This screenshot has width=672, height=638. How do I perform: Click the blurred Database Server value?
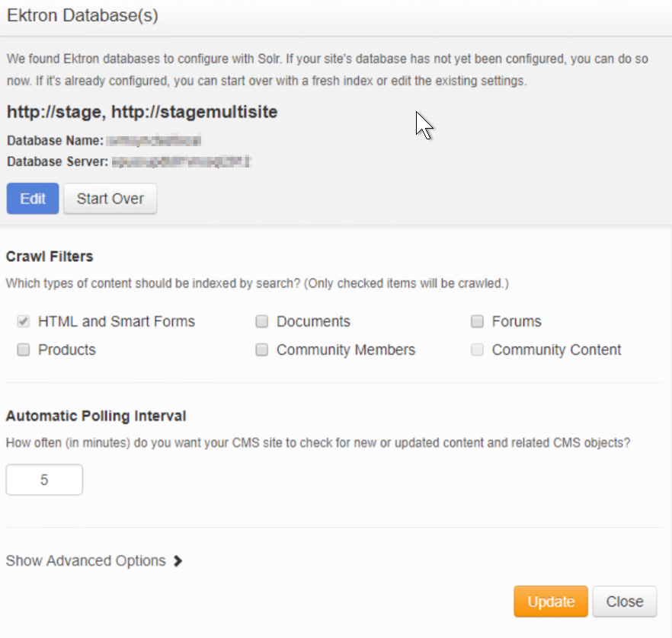[x=181, y=161]
